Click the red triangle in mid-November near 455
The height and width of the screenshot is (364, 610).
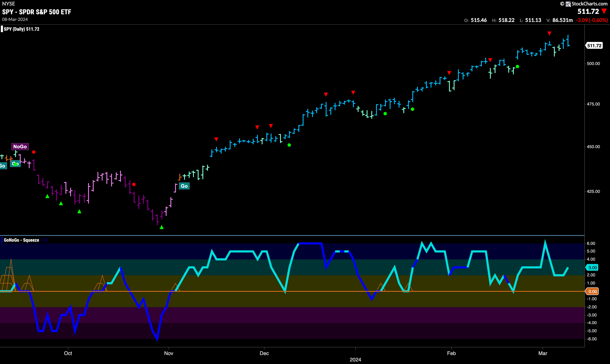click(x=216, y=139)
